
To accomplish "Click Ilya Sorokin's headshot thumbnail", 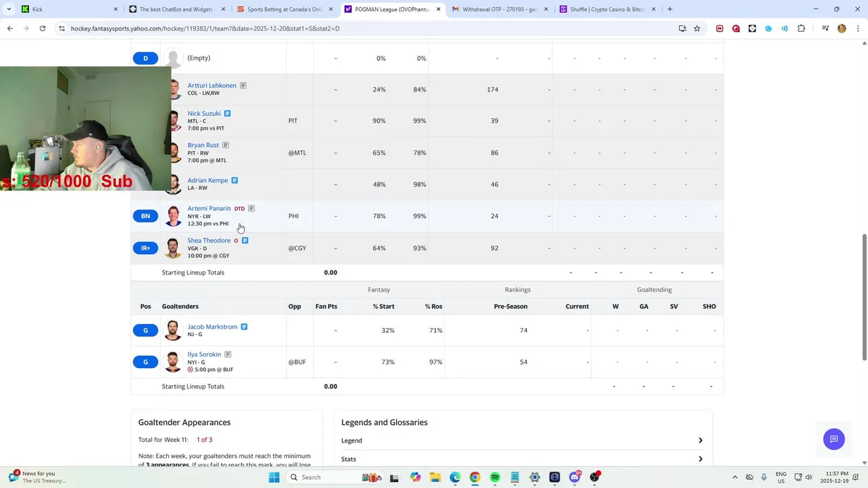I will (x=174, y=362).
